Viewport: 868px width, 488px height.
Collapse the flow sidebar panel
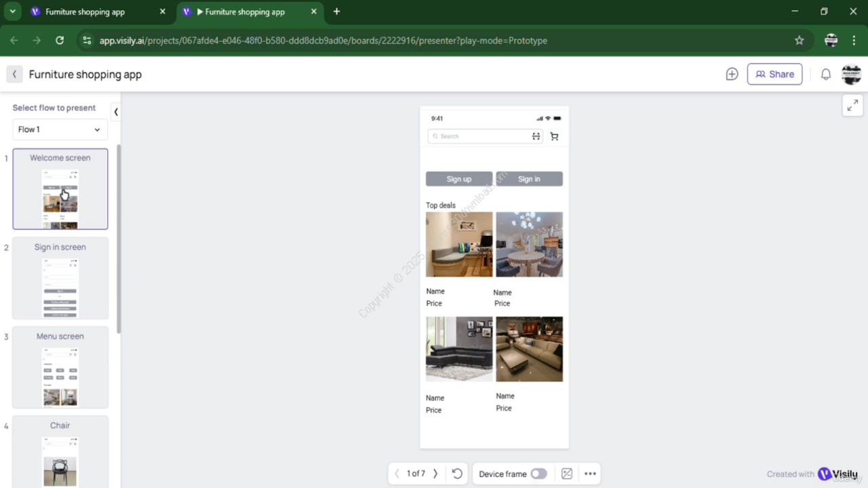tap(116, 112)
